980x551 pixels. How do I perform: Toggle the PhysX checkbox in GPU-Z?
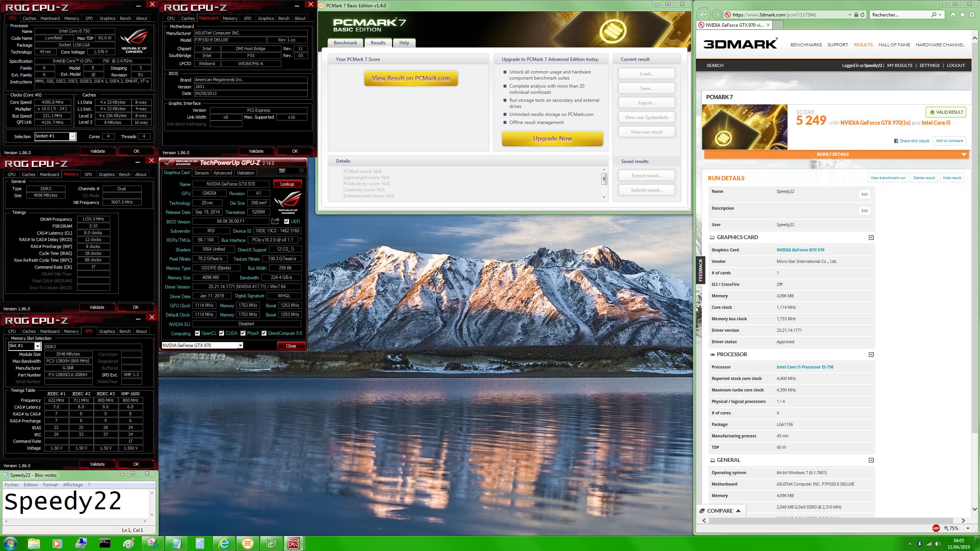(243, 333)
